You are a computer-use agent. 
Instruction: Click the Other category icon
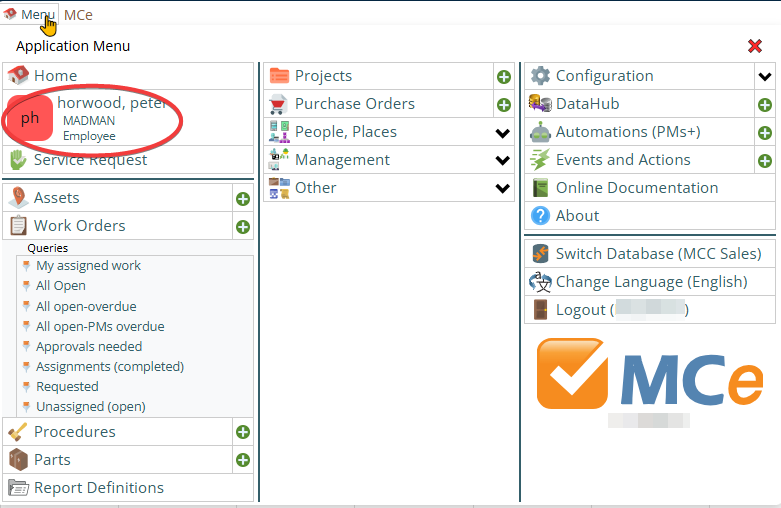pyautogui.click(x=279, y=188)
